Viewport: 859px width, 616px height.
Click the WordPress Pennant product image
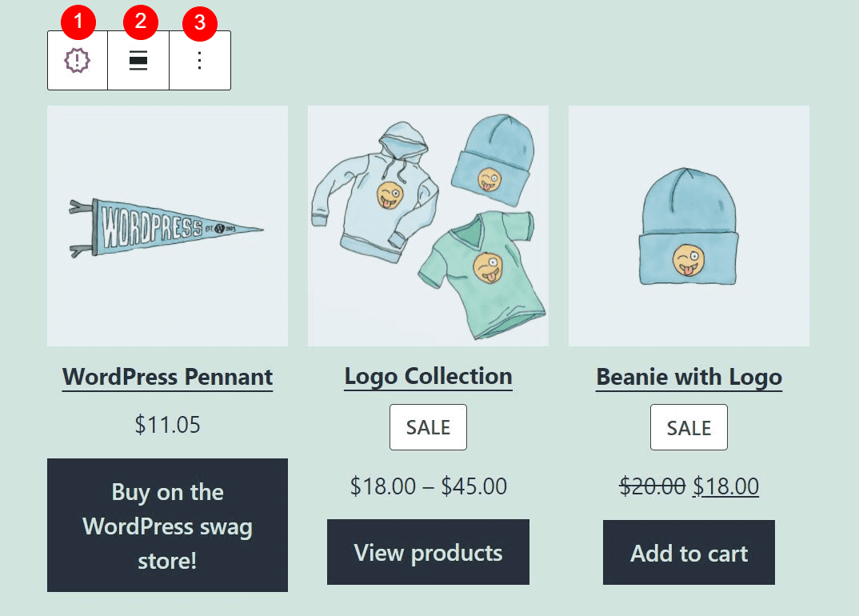click(167, 225)
